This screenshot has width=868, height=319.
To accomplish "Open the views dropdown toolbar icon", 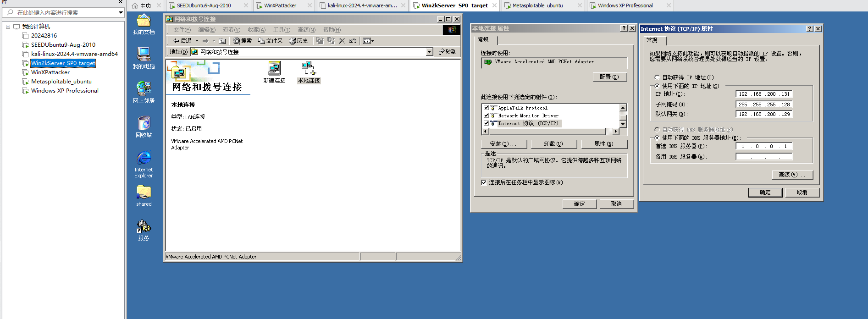I will tap(368, 41).
